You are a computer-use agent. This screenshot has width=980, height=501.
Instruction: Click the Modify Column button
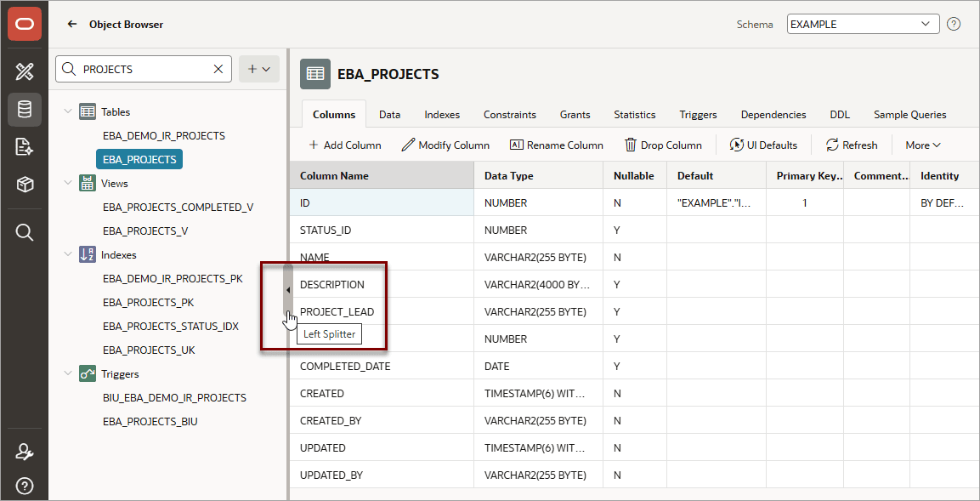point(445,145)
